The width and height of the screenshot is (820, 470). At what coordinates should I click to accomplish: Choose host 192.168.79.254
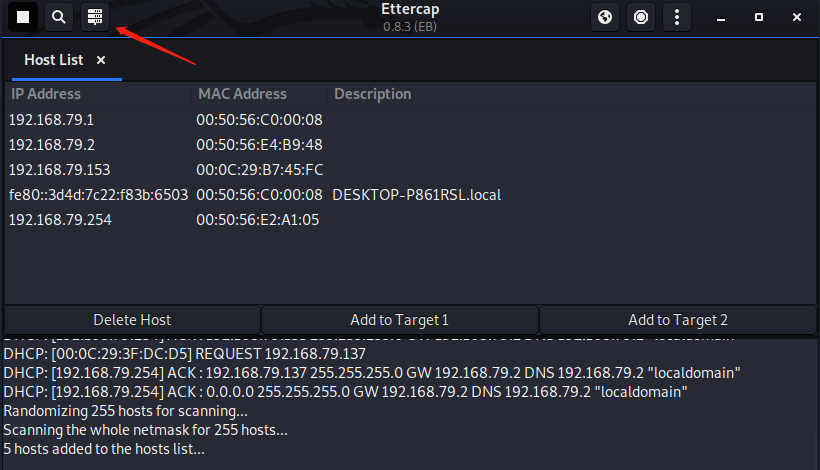click(x=59, y=220)
